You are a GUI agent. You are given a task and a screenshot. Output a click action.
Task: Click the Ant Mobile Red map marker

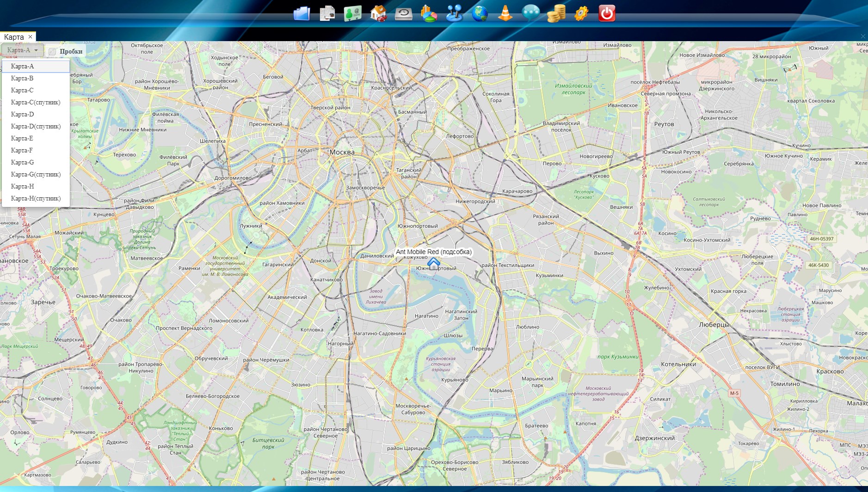(x=434, y=264)
